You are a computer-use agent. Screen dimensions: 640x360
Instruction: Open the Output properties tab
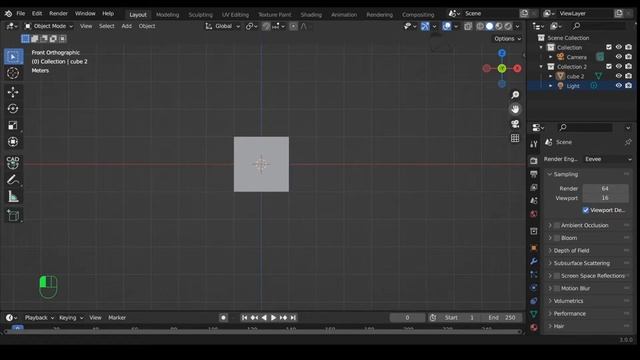coord(534,174)
